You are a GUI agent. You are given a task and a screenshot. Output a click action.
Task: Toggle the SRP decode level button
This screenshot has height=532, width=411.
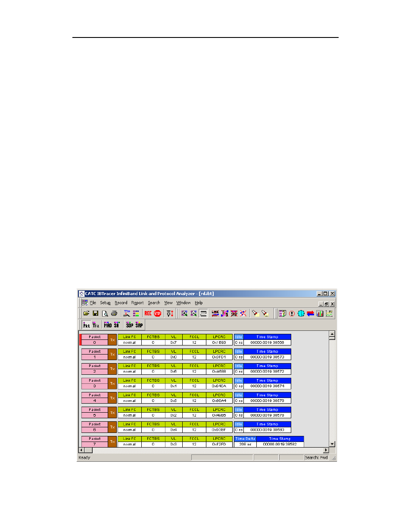pyautogui.click(x=139, y=325)
